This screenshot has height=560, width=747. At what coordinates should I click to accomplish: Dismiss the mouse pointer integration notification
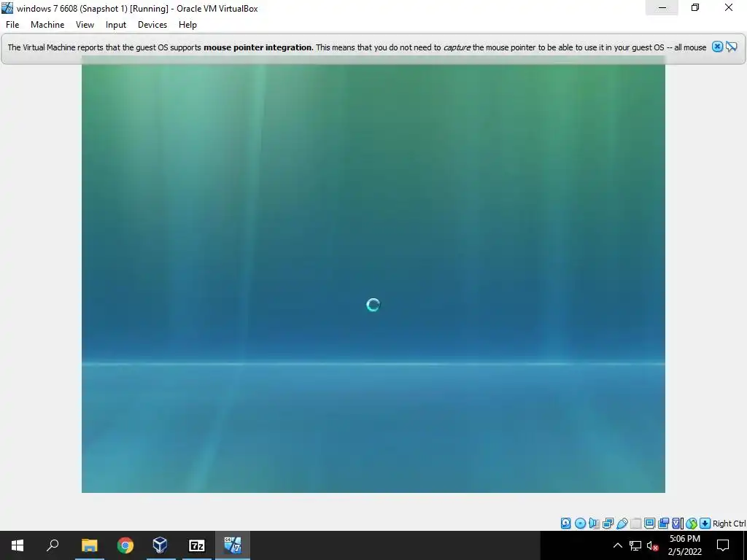[718, 47]
